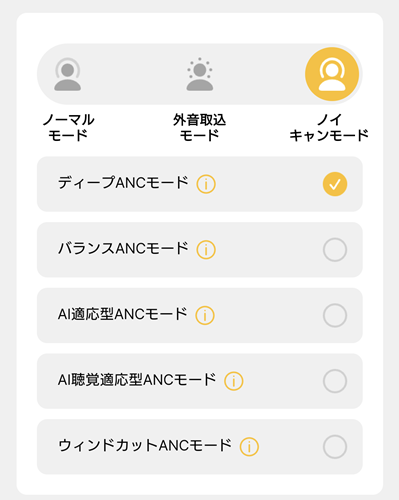Click the ノイキャンモード text label
The image size is (399, 500).
click(x=329, y=128)
